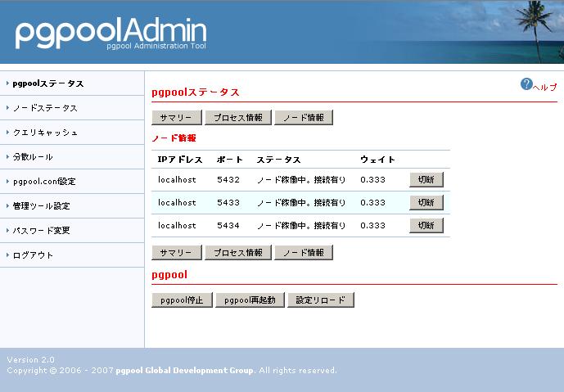The height and width of the screenshot is (392, 564).
Task: Open 分散ルール sidebar menu item
Action: click(33, 157)
